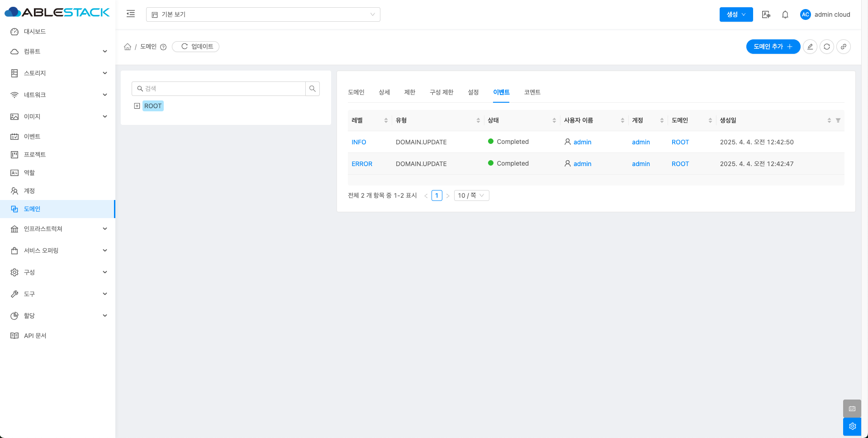Screen dimensions: 868x438
Task: Open the ERROR level event link
Action: 362,164
